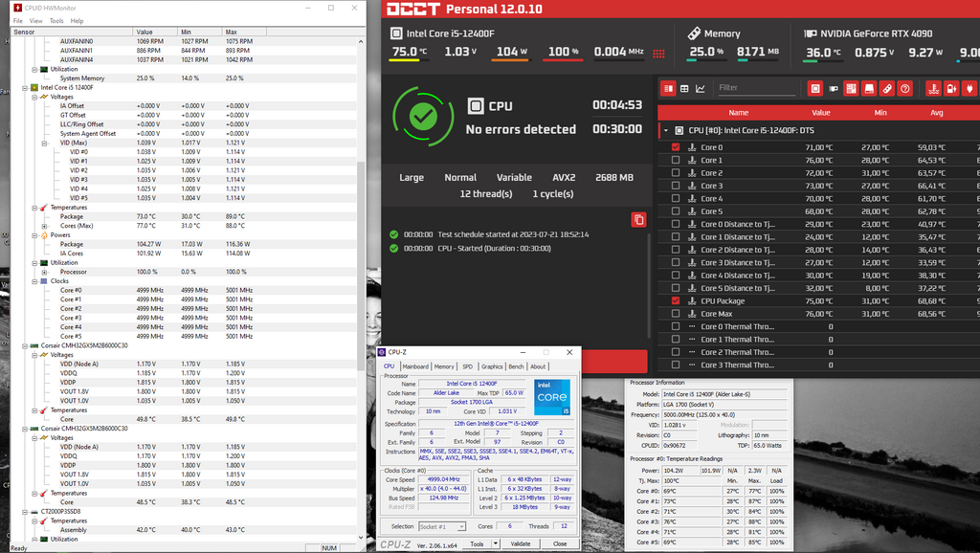
Task: Toggle unknown sensors question-mark filter
Action: tap(905, 89)
